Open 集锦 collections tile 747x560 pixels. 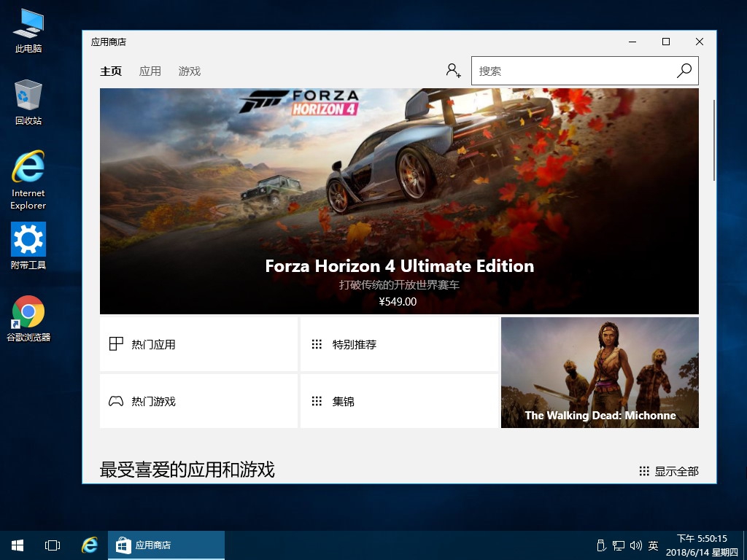click(399, 401)
